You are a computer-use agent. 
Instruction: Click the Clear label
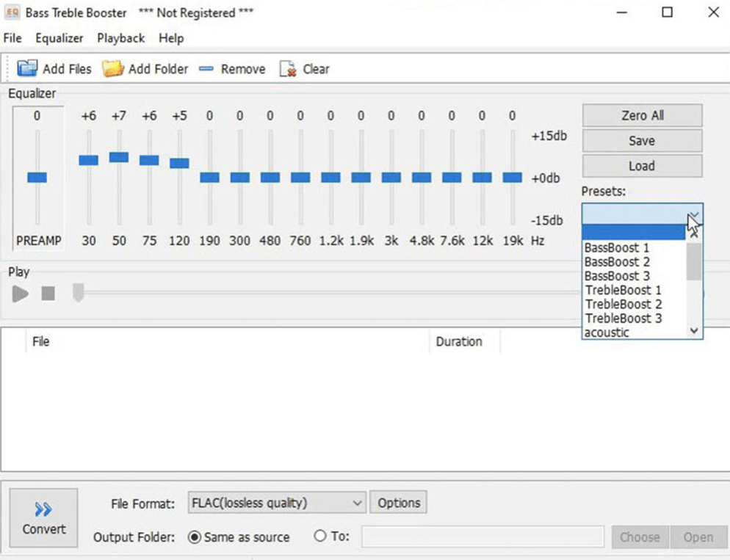[x=316, y=69]
